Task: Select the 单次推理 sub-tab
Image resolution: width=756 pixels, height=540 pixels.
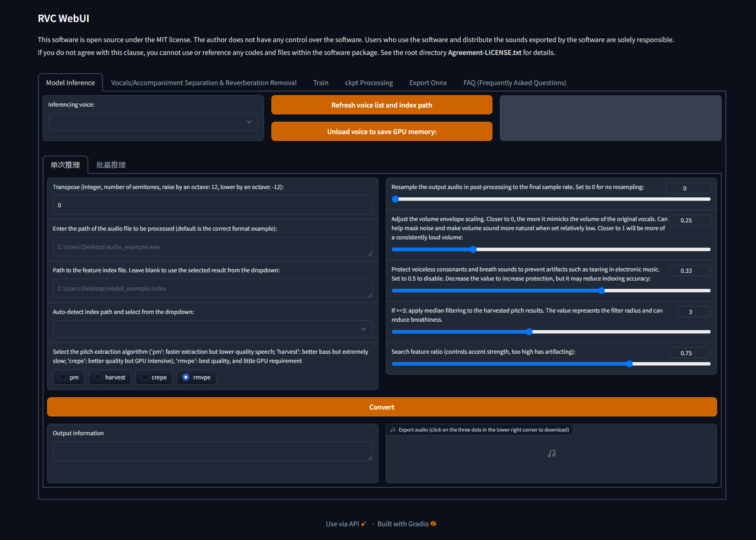Action: (65, 165)
